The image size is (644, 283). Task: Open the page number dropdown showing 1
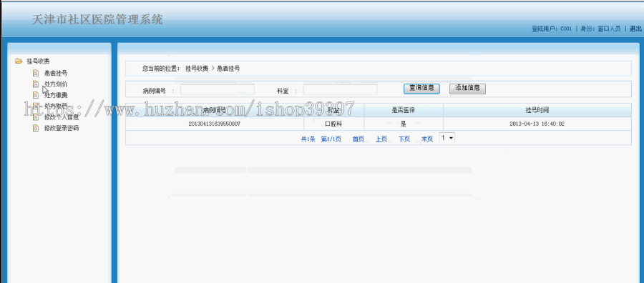(x=447, y=138)
